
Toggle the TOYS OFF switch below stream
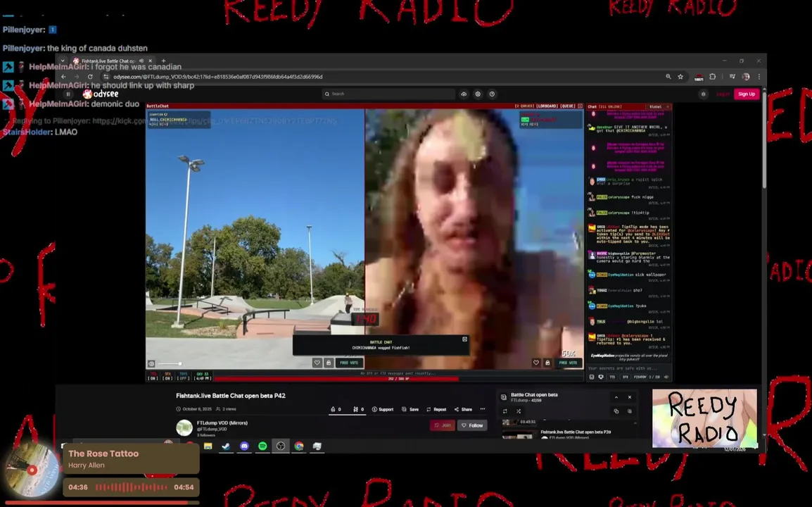pos(183,376)
